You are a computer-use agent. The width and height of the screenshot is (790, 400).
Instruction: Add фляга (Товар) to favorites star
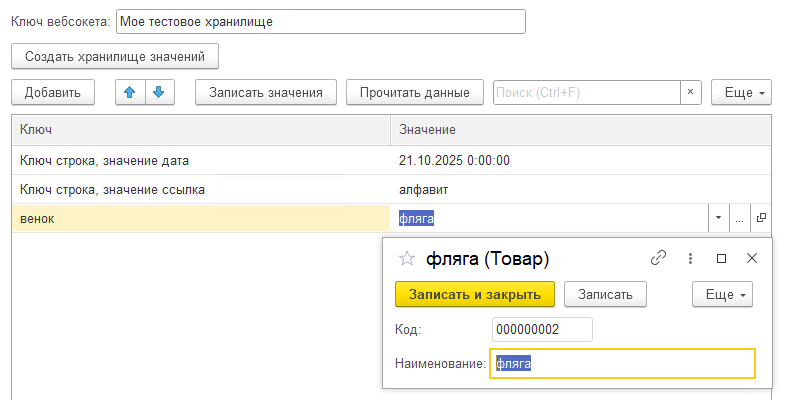[x=407, y=258]
